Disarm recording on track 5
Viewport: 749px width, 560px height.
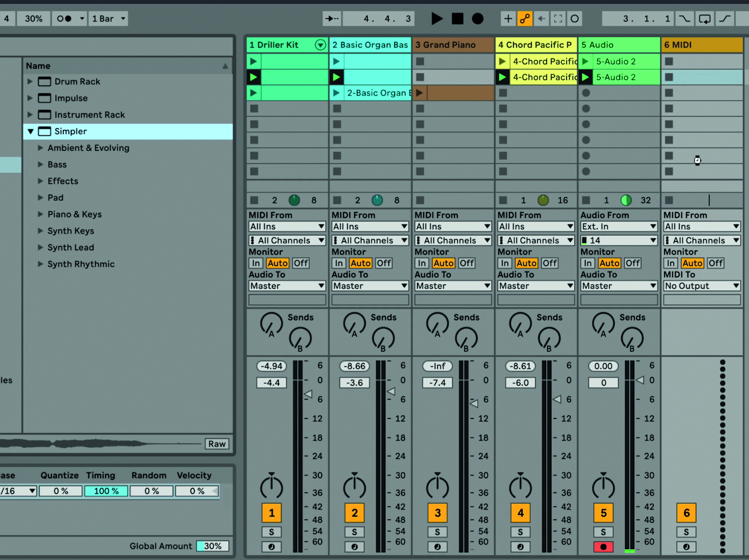click(603, 547)
